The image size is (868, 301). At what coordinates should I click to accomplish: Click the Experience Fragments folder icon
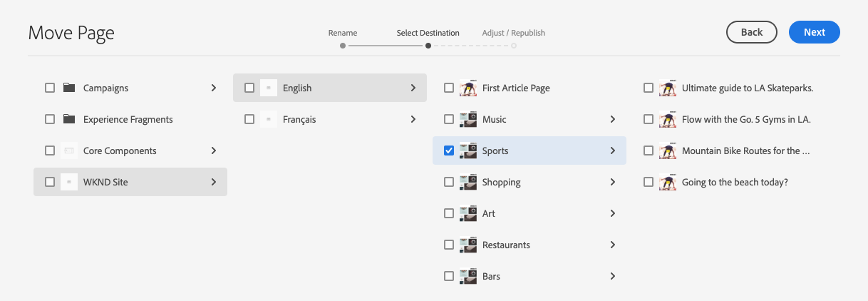(x=69, y=120)
